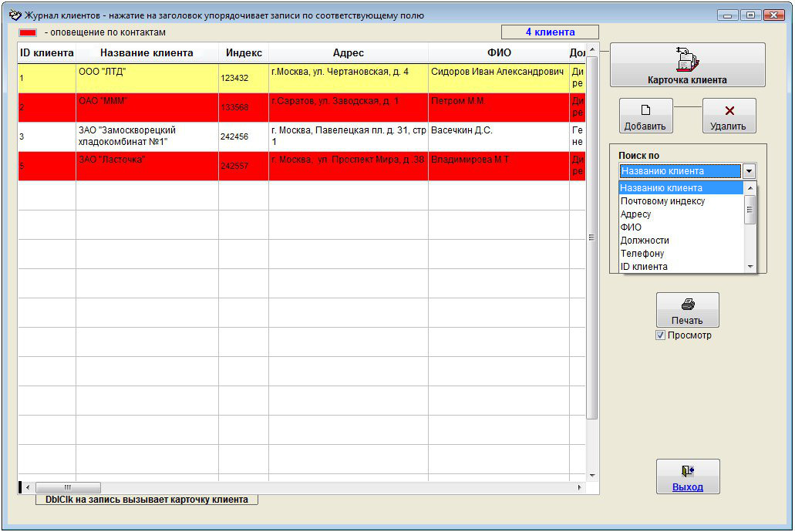Image resolution: width=795 pixels, height=532 pixels.
Task: Expand the Поиск по combo box arrow
Action: [749, 171]
